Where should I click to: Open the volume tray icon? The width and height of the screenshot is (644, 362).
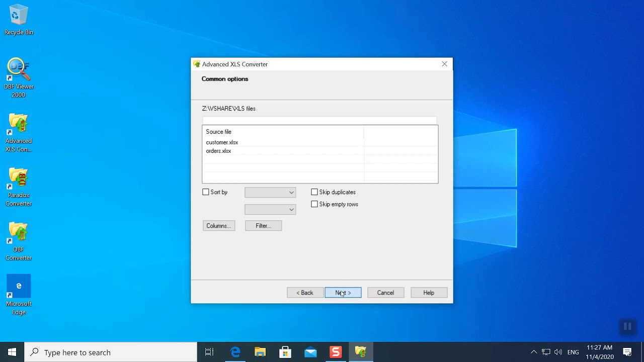[x=558, y=352]
